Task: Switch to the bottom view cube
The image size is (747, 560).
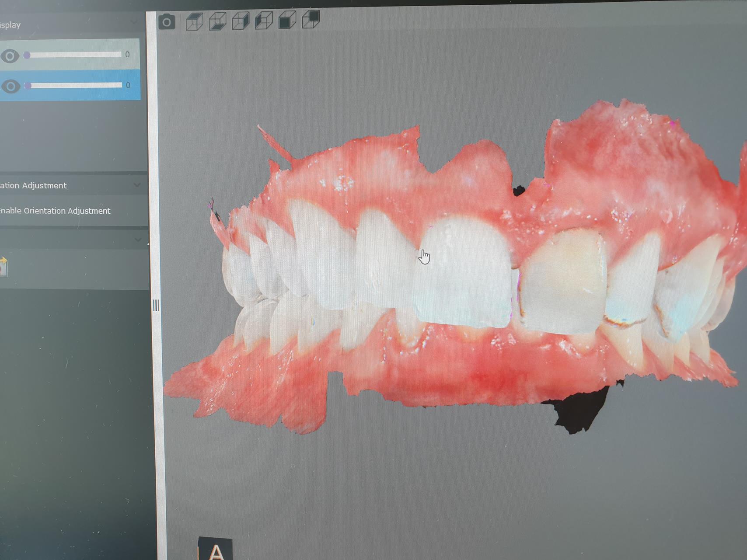Action: (217, 21)
